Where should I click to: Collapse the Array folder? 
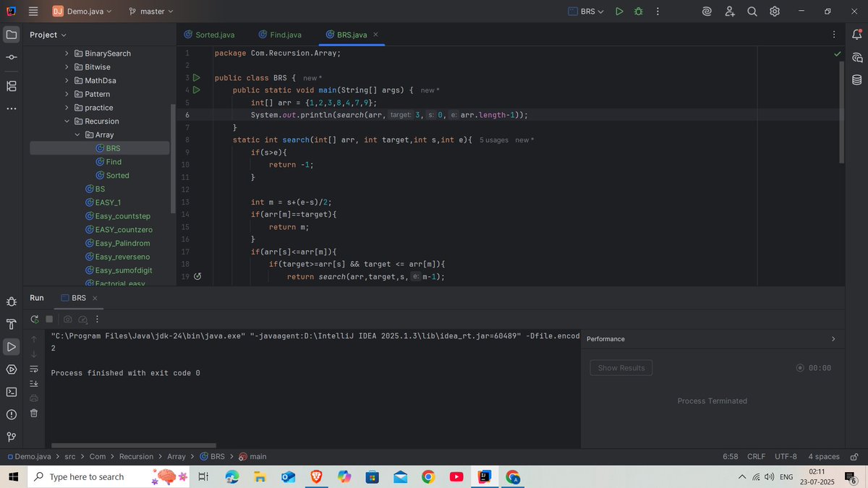pos(78,134)
